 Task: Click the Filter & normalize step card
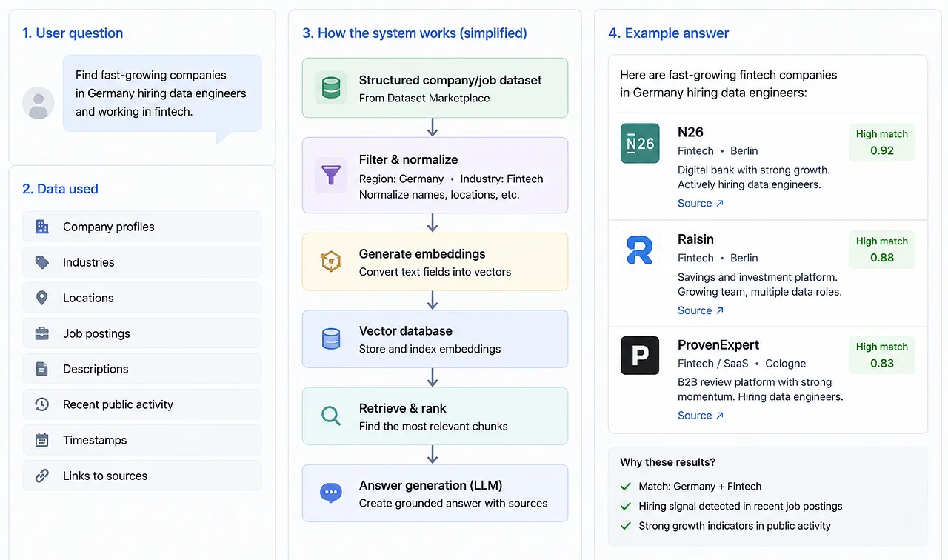[x=435, y=176]
